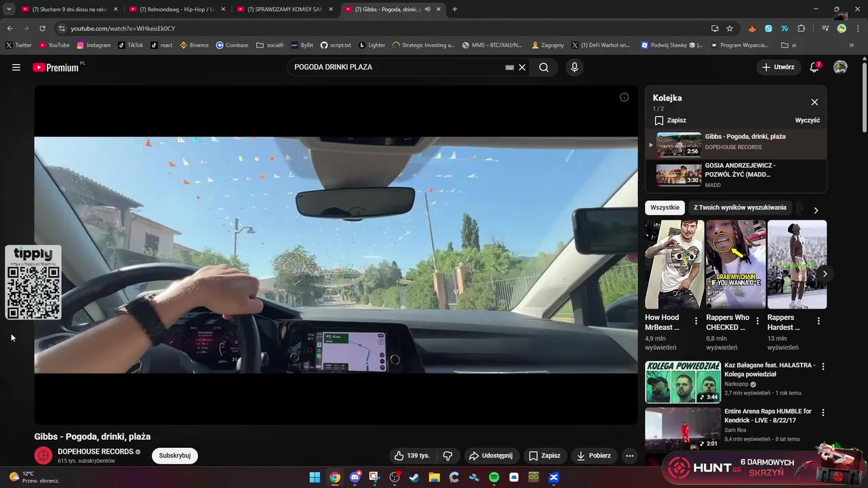868x488 pixels.
Task: Save the video with the Zapisz button below the player
Action: [x=545, y=455]
